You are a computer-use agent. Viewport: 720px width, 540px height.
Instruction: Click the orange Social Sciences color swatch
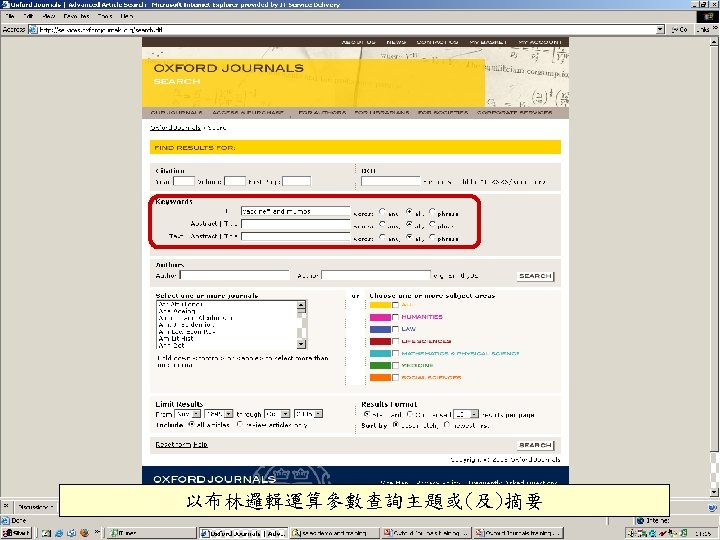point(380,378)
